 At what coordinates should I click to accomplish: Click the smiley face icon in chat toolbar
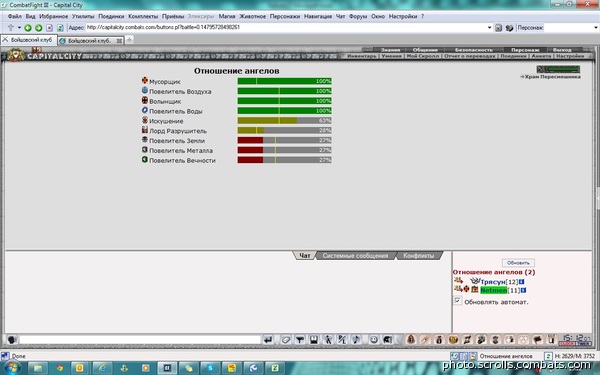(x=374, y=339)
